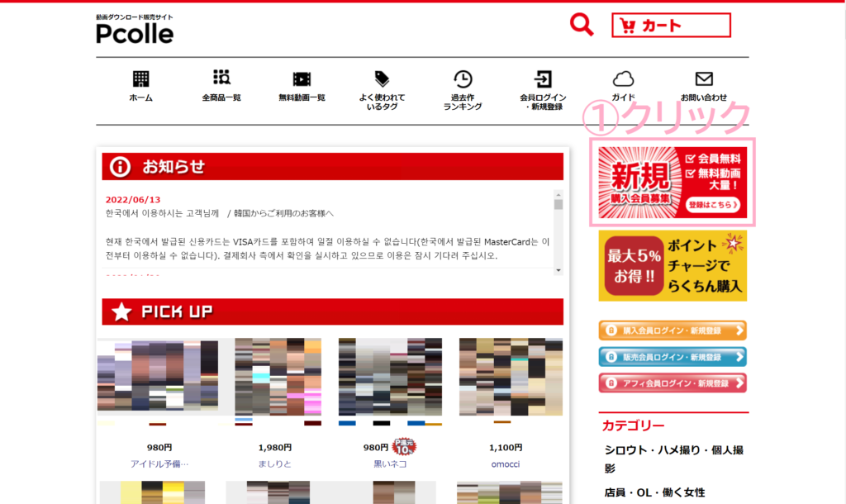Viewport: 846px width, 504px height.
Task: Open 全商品一覧 product list icon
Action: 221,79
